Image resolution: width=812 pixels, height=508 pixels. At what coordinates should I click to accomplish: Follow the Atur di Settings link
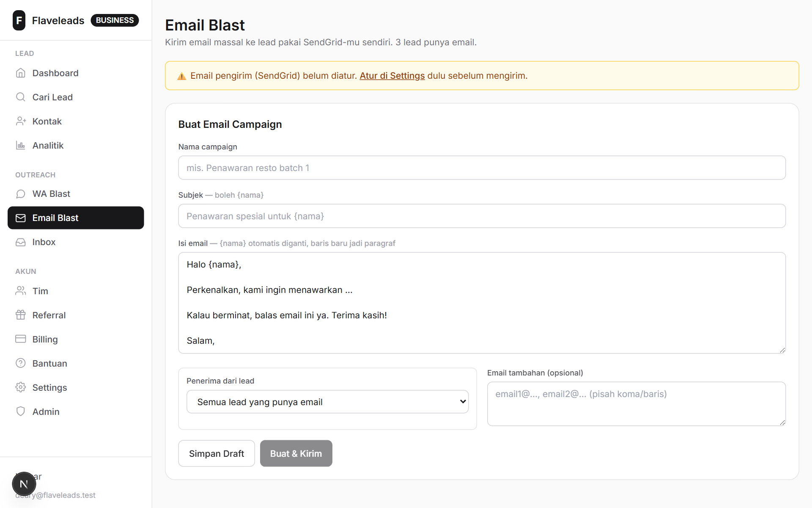click(x=392, y=76)
